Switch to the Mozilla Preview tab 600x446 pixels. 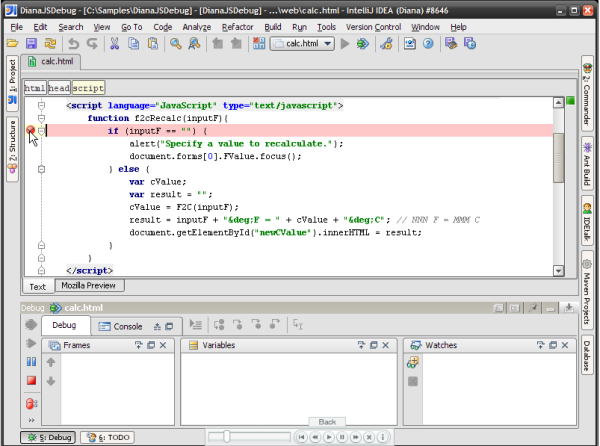(89, 286)
